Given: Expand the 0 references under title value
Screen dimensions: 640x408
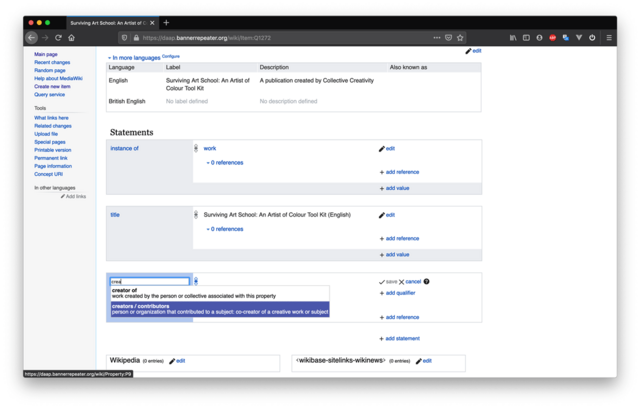Looking at the screenshot, I should tap(225, 229).
